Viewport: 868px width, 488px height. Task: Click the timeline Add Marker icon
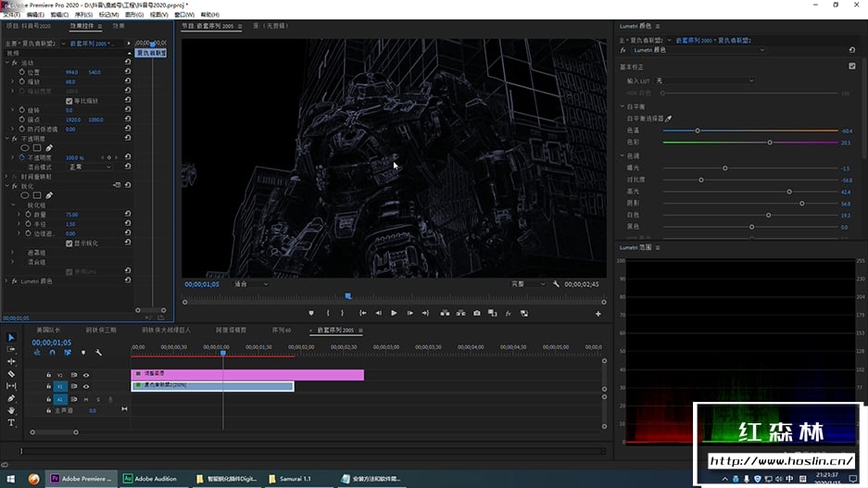coord(83,353)
